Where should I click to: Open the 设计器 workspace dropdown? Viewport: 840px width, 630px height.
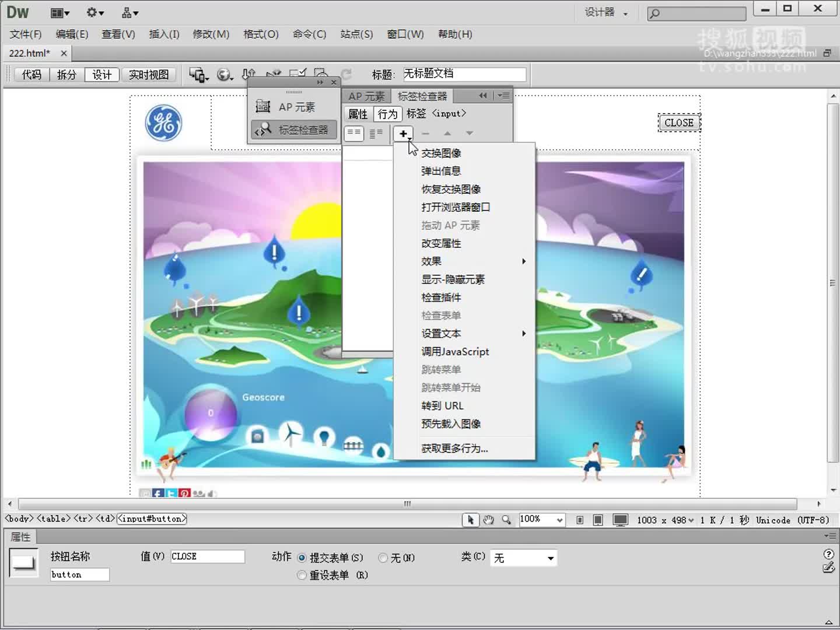(x=607, y=12)
